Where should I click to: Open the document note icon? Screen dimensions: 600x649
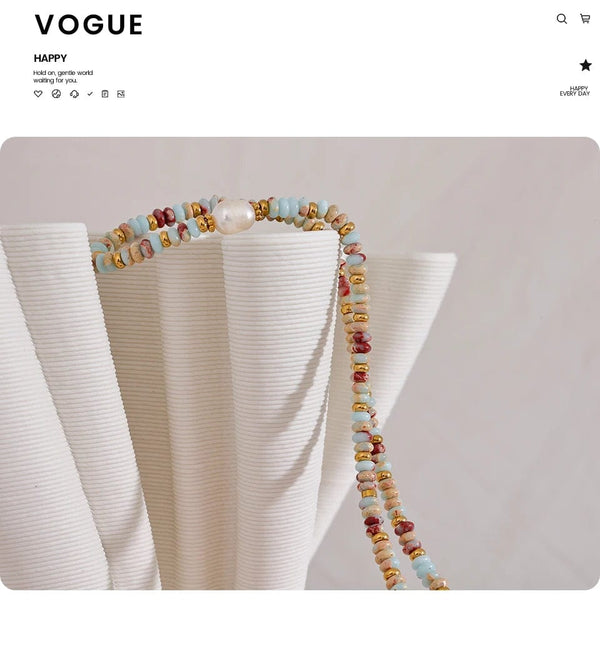click(x=105, y=94)
